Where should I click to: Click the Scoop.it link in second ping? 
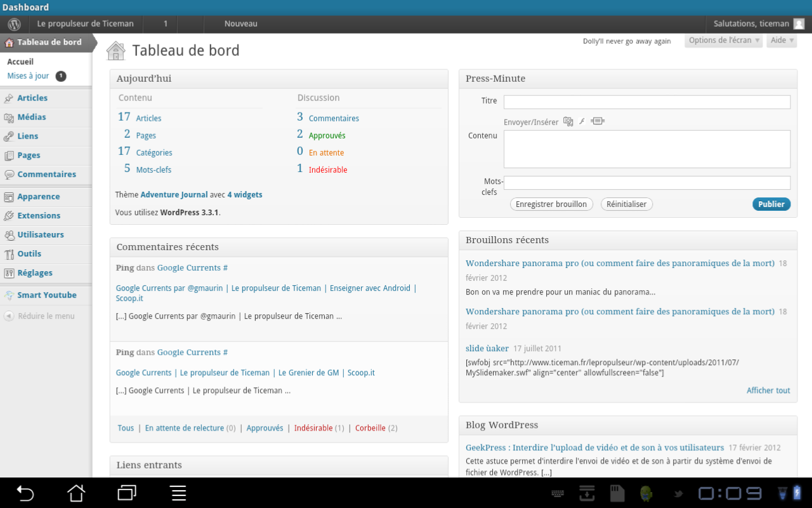[361, 373]
